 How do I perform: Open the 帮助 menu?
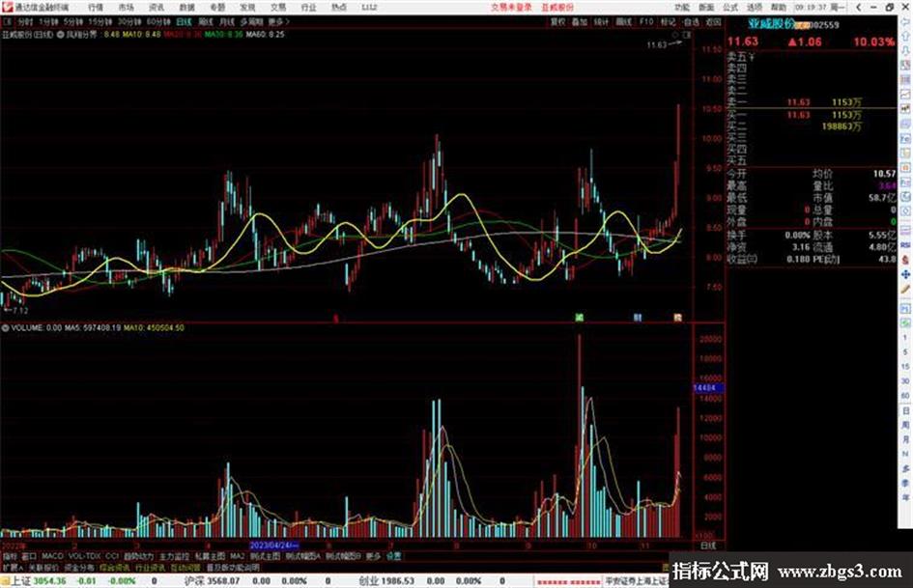coord(779,8)
